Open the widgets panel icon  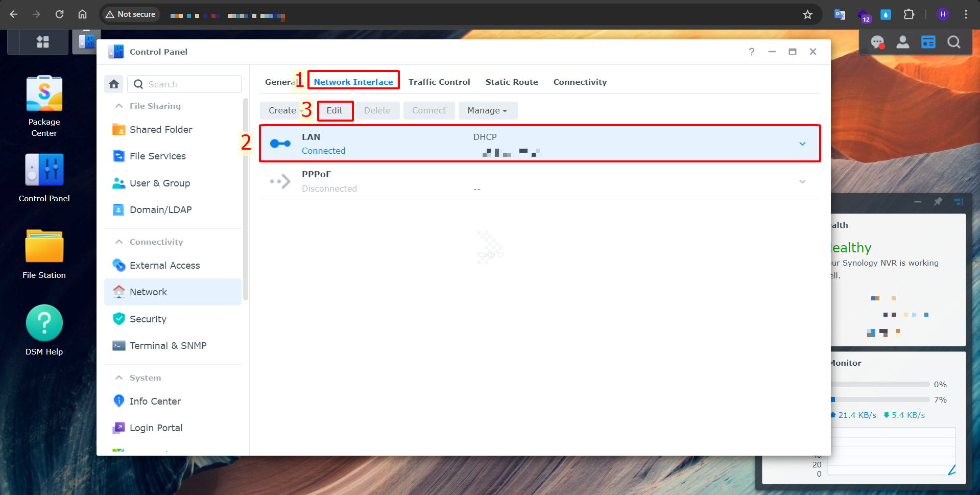click(928, 42)
